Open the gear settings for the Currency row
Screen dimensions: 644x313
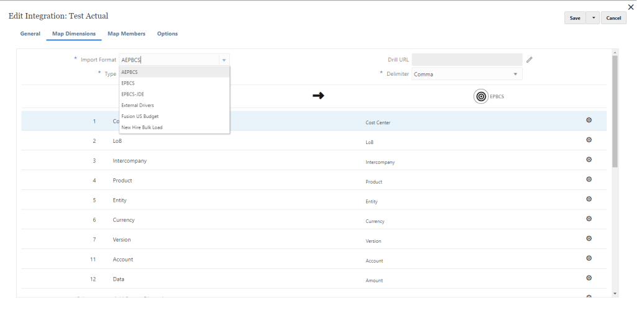589,219
